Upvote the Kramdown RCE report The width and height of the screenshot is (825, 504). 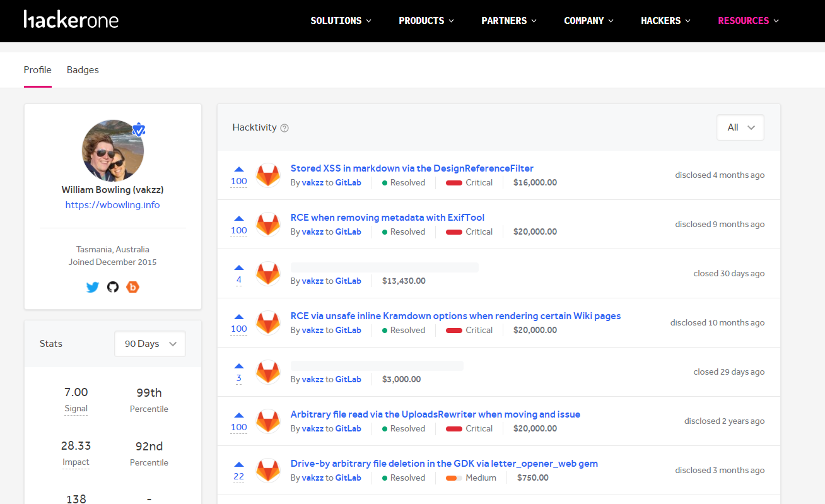tap(239, 317)
